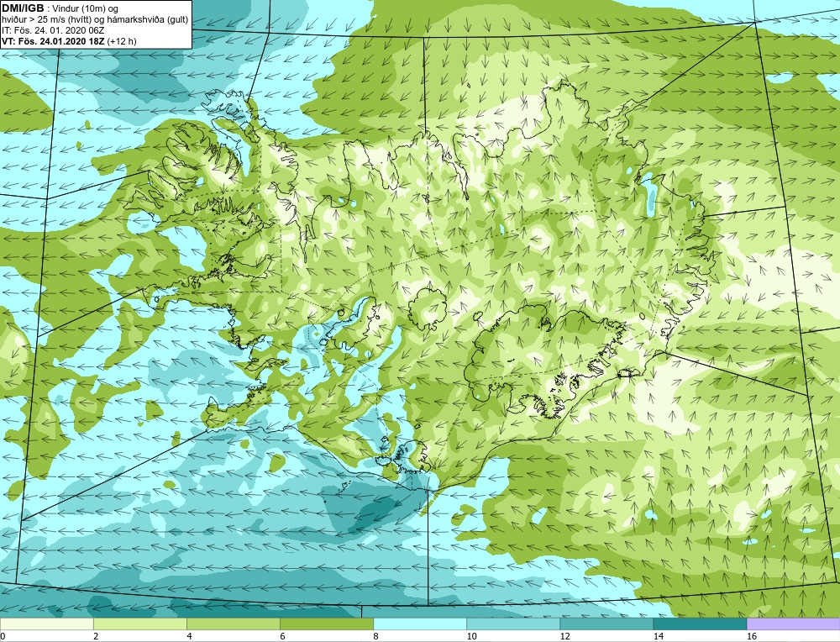Click the legend label '16'
The image size is (840, 642).
752,636
